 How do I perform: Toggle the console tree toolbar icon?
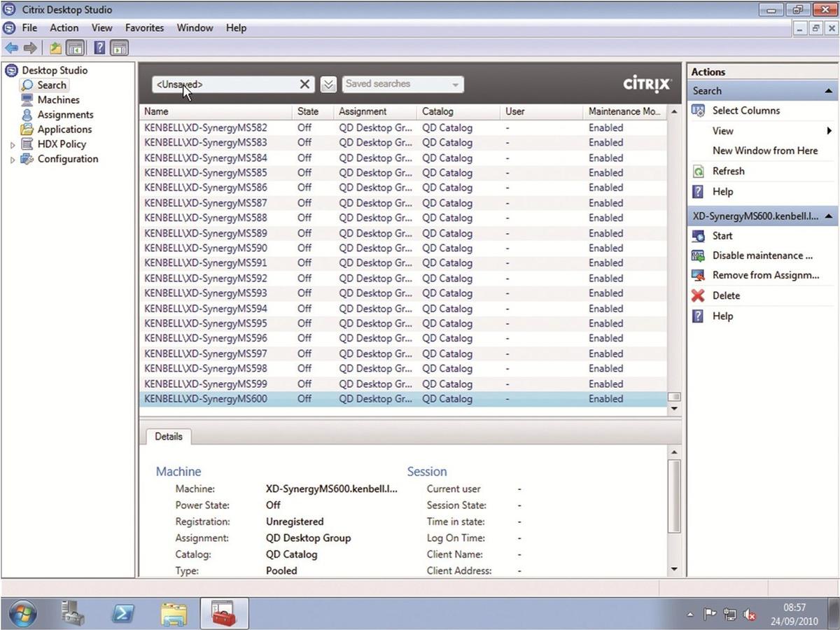pyautogui.click(x=75, y=48)
